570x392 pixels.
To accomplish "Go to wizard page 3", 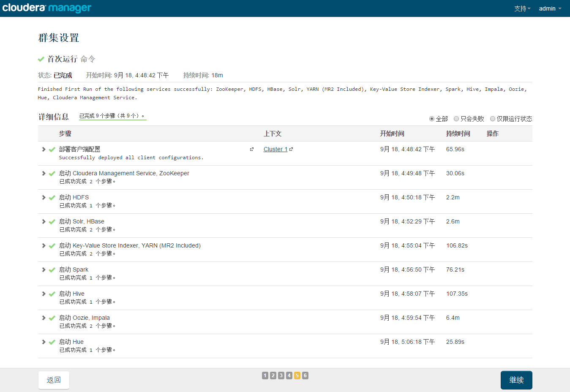I will [281, 376].
